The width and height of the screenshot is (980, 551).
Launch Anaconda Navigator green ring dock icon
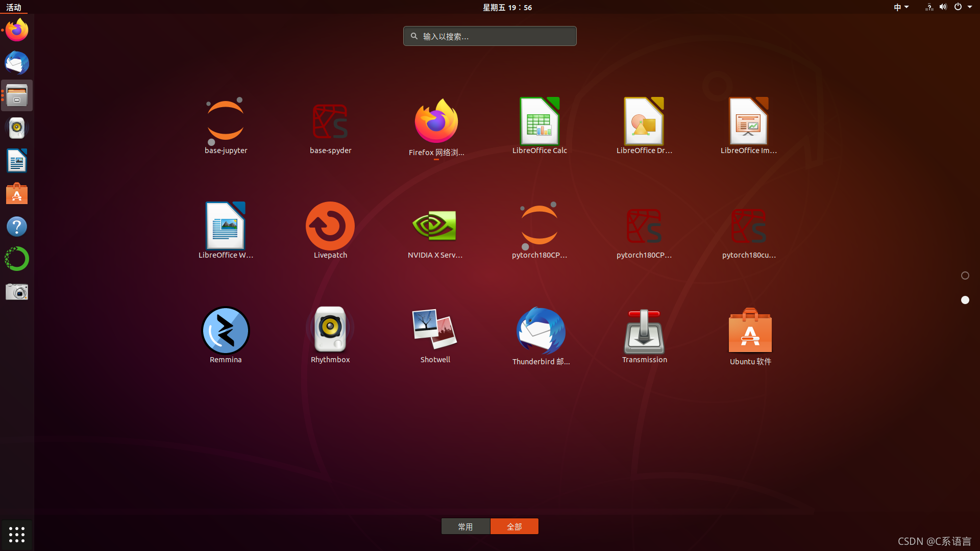pos(17,259)
